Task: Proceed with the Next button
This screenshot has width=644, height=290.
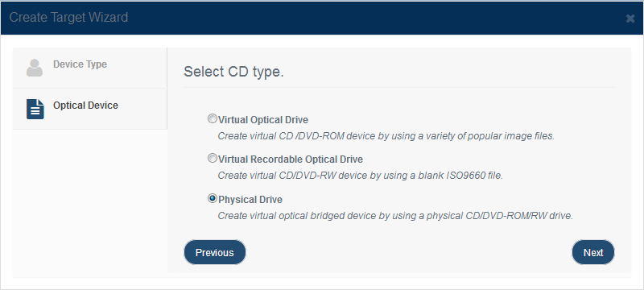Action: 593,252
